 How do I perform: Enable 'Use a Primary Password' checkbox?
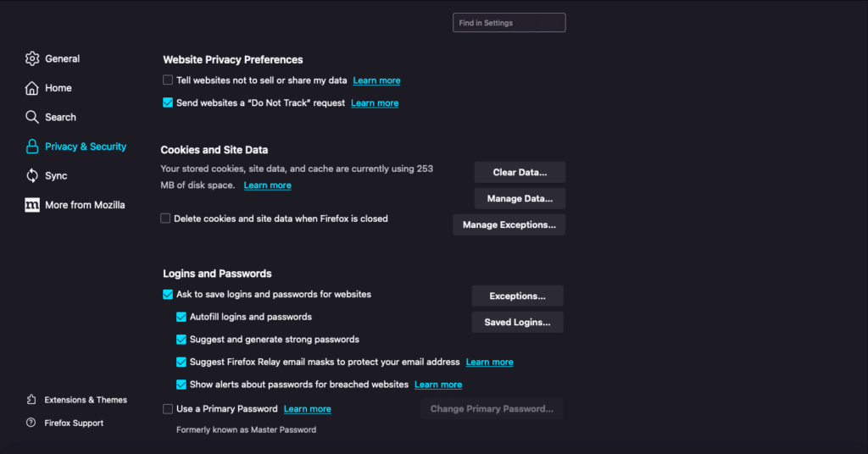click(x=168, y=408)
